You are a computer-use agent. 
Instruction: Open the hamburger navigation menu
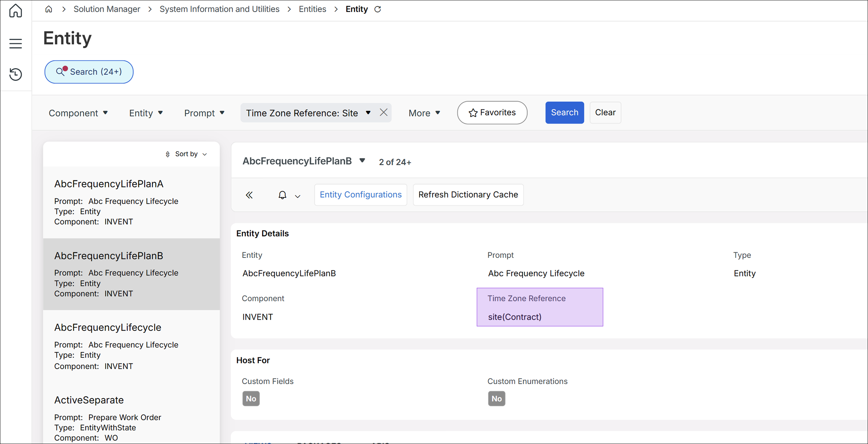coord(16,43)
